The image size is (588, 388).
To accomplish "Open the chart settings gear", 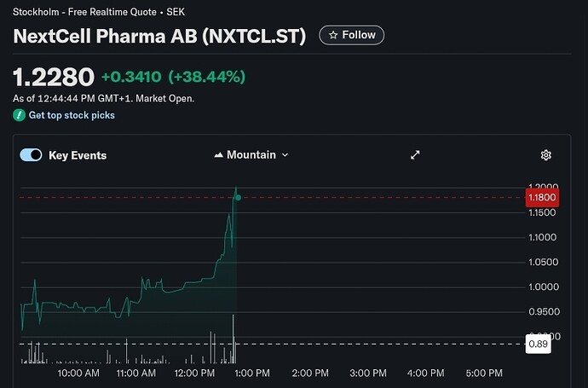I will [x=546, y=155].
